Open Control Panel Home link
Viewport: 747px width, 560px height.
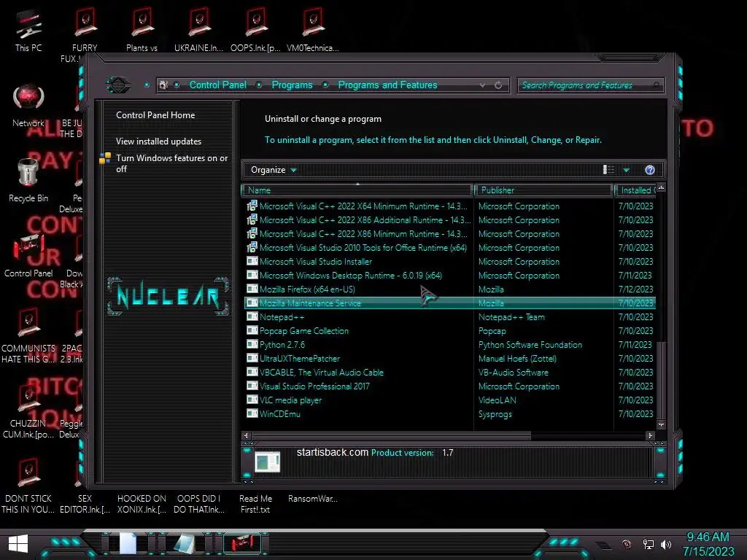pos(155,114)
